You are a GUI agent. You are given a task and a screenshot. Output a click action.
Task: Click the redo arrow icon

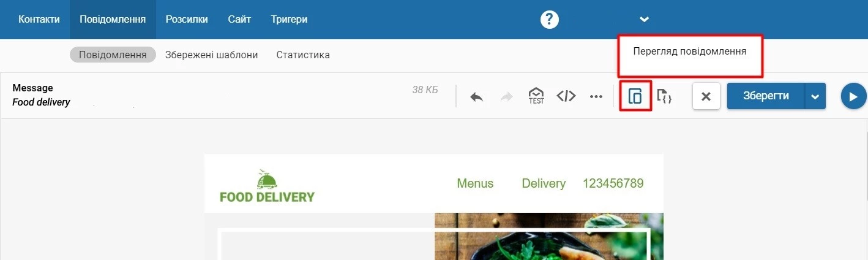[507, 96]
